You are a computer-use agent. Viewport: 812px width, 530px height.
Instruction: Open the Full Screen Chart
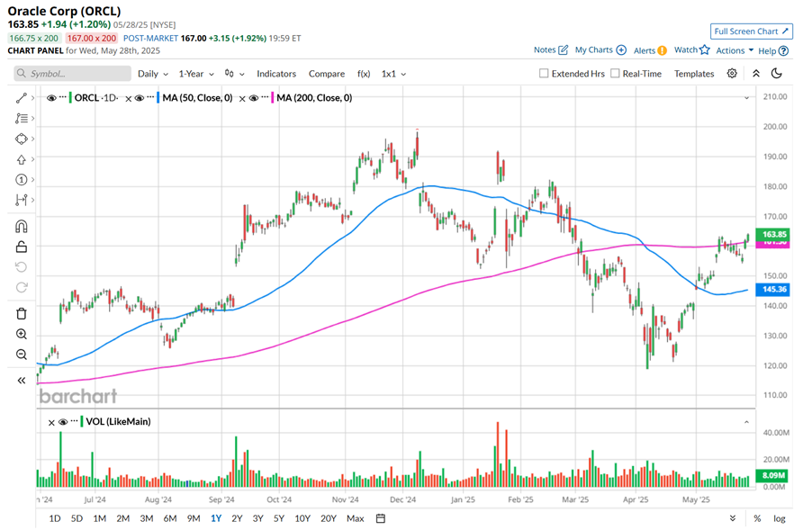pos(751,31)
